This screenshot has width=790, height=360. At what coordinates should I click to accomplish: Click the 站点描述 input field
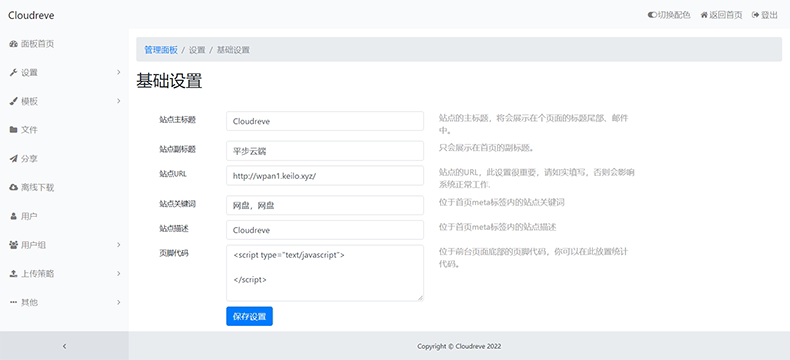tap(325, 230)
